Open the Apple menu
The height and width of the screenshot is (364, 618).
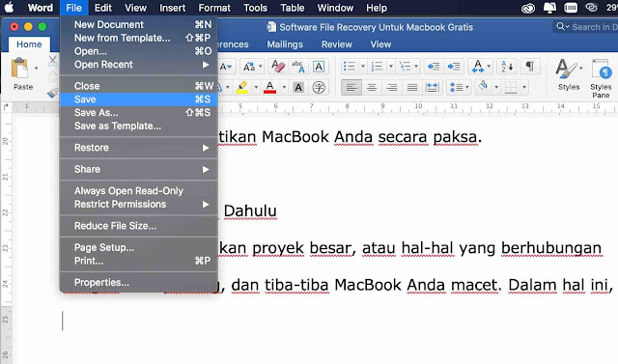pos(9,8)
